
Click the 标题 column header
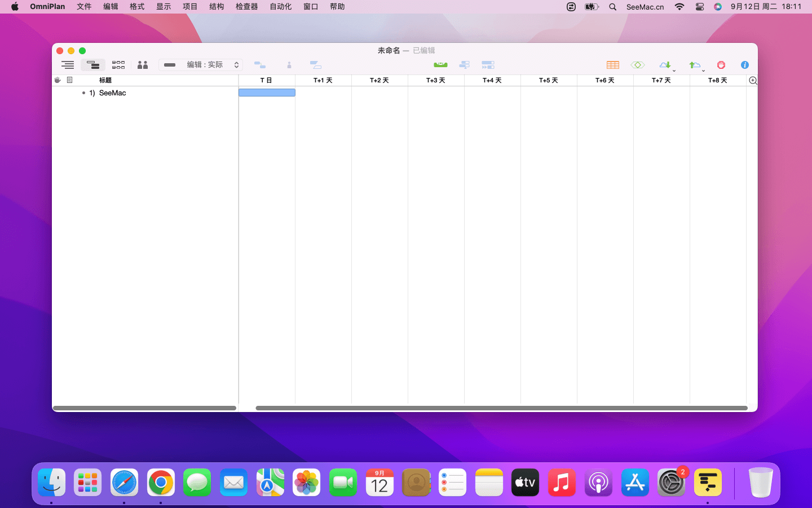[105, 80]
